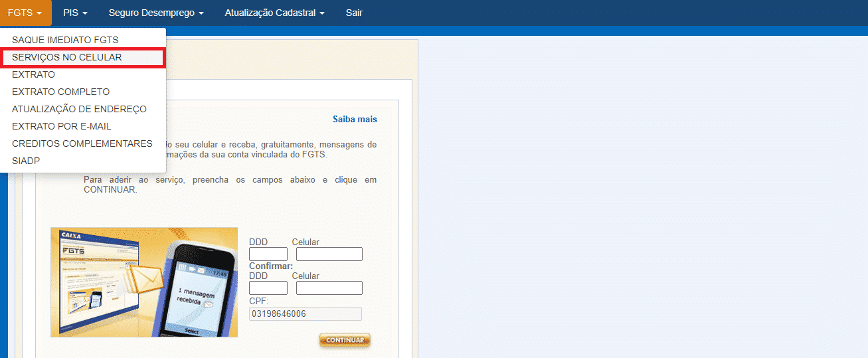This screenshot has width=868, height=358.
Task: Expand the PIS dropdown menu
Action: click(75, 13)
